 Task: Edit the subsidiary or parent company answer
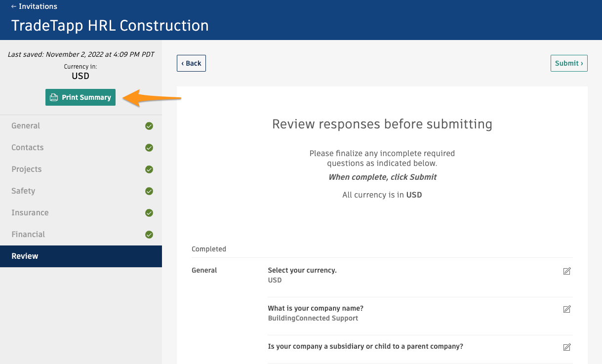point(567,347)
